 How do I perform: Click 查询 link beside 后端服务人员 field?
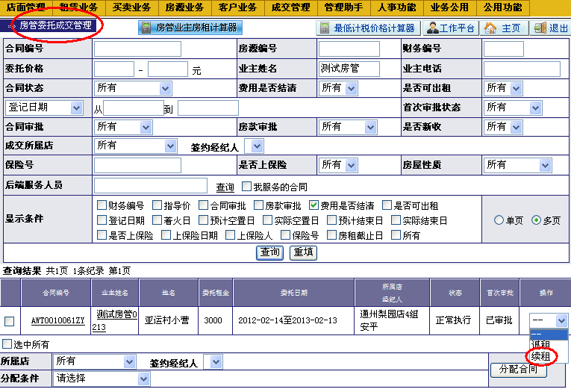tap(225, 187)
